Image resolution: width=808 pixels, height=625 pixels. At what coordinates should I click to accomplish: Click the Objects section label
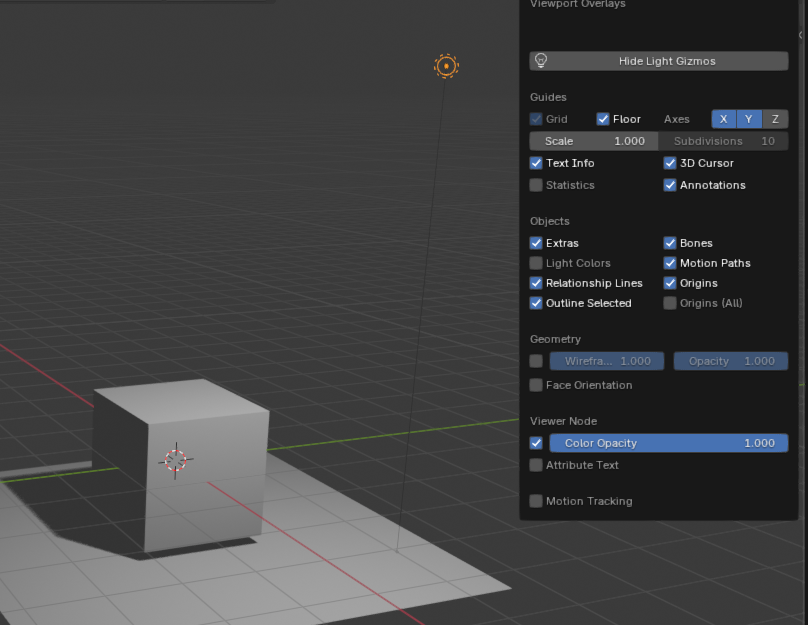click(x=550, y=222)
